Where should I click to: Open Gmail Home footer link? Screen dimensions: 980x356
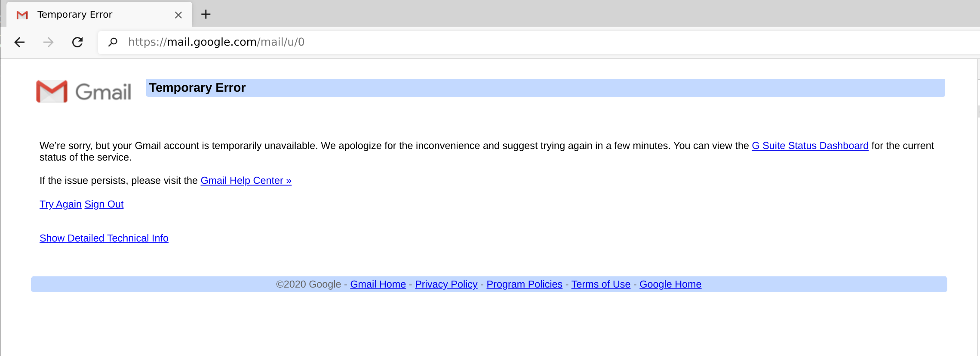pos(378,285)
